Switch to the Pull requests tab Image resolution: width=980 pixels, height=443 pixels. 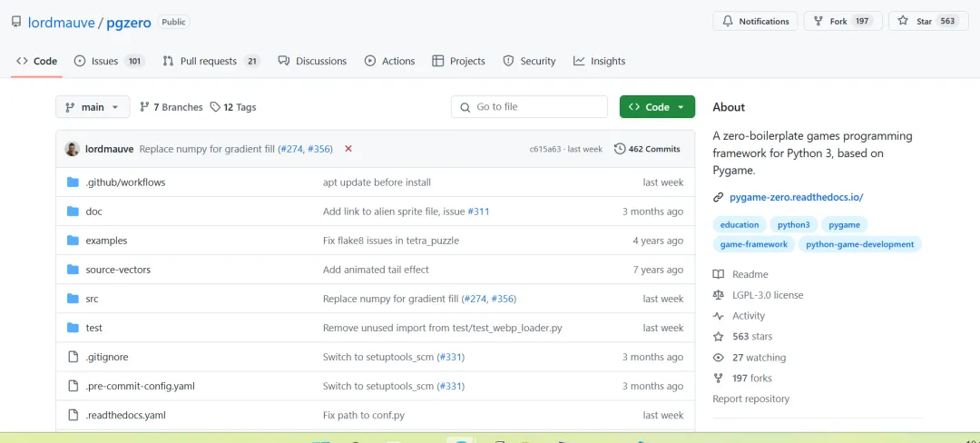point(211,61)
